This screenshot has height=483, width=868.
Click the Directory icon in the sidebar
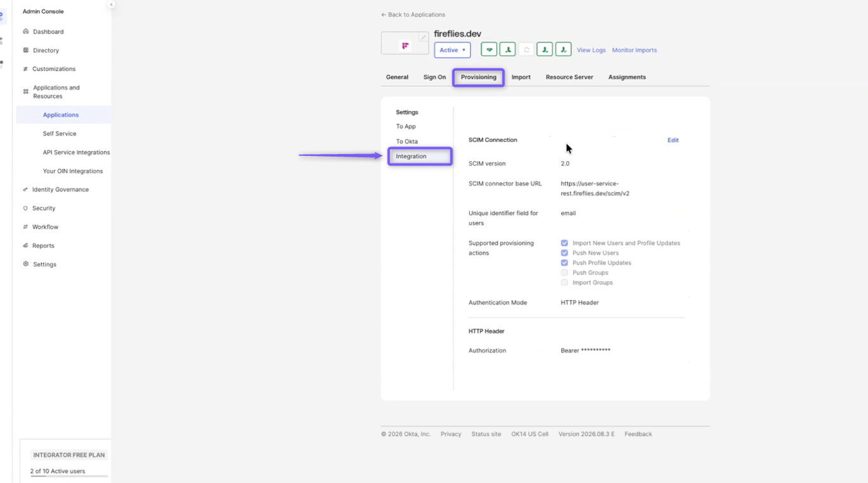[x=26, y=50]
